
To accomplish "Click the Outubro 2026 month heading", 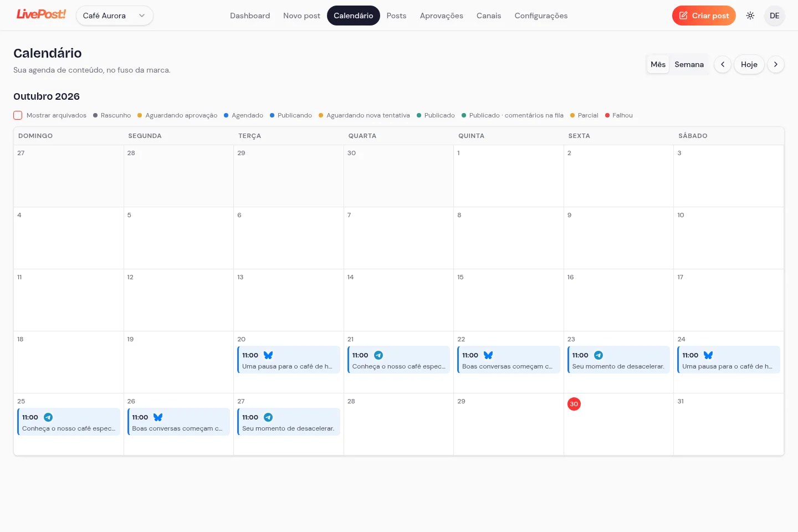I will [x=47, y=96].
